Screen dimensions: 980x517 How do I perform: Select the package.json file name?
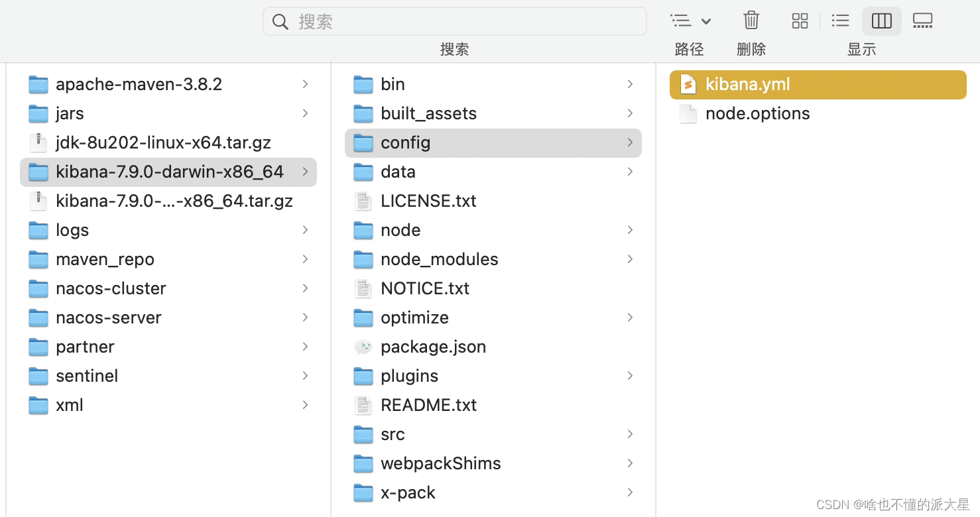pos(434,347)
